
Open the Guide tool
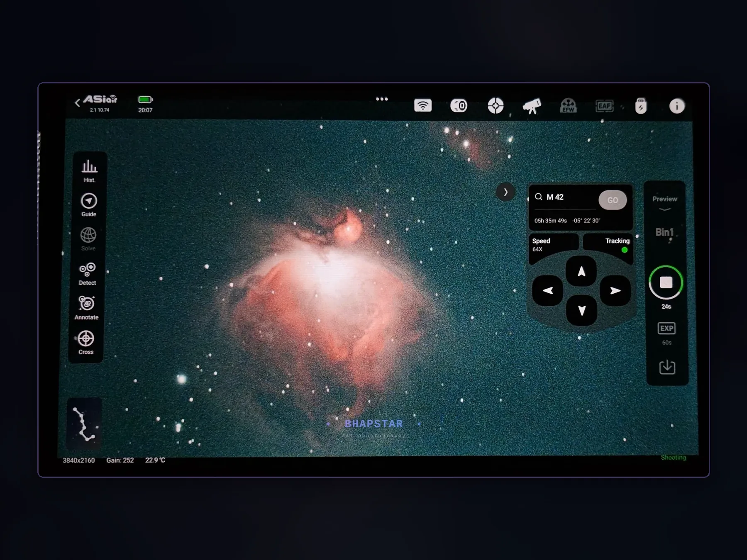89,205
